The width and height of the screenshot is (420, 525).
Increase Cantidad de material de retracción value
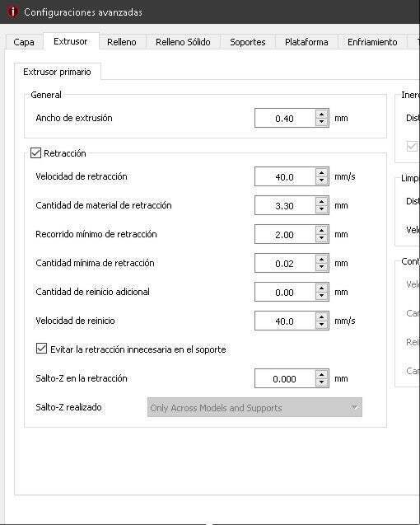coord(322,201)
